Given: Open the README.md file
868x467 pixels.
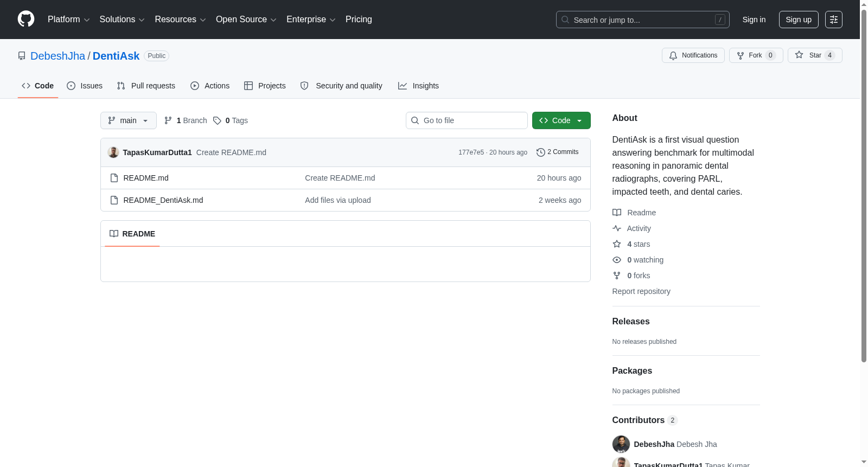Looking at the screenshot, I should 146,178.
